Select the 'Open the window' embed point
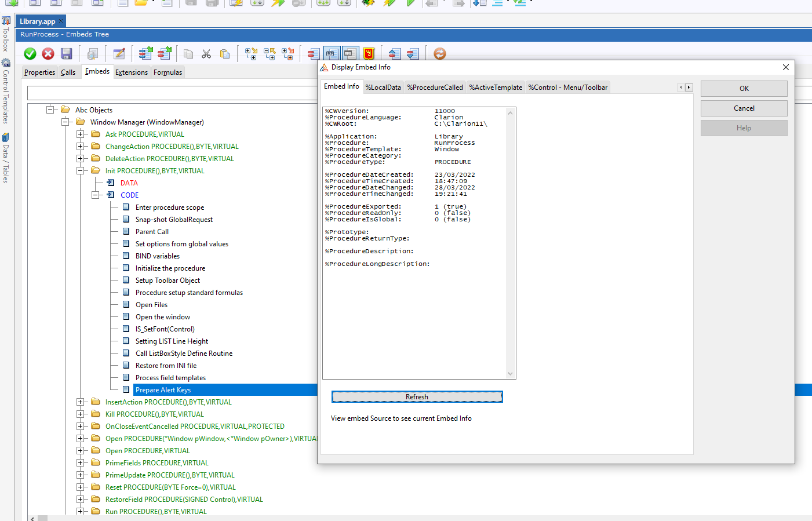 pyautogui.click(x=163, y=317)
